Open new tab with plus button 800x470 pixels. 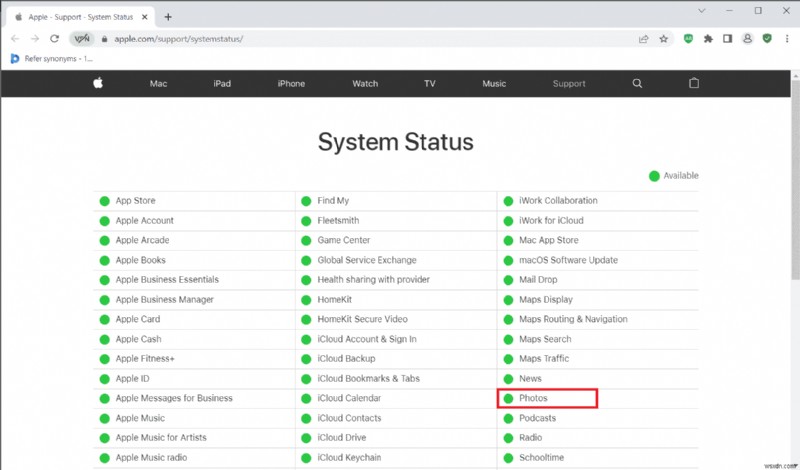[168, 17]
